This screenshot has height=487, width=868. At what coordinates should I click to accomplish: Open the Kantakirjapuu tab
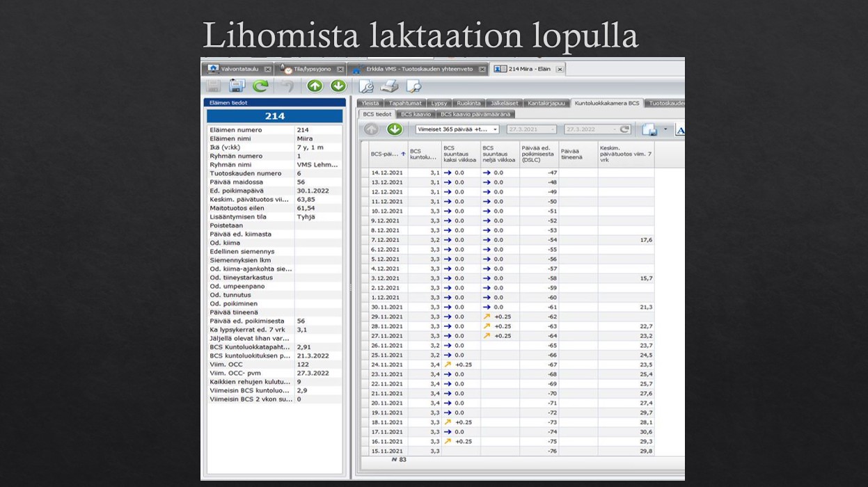click(x=546, y=103)
